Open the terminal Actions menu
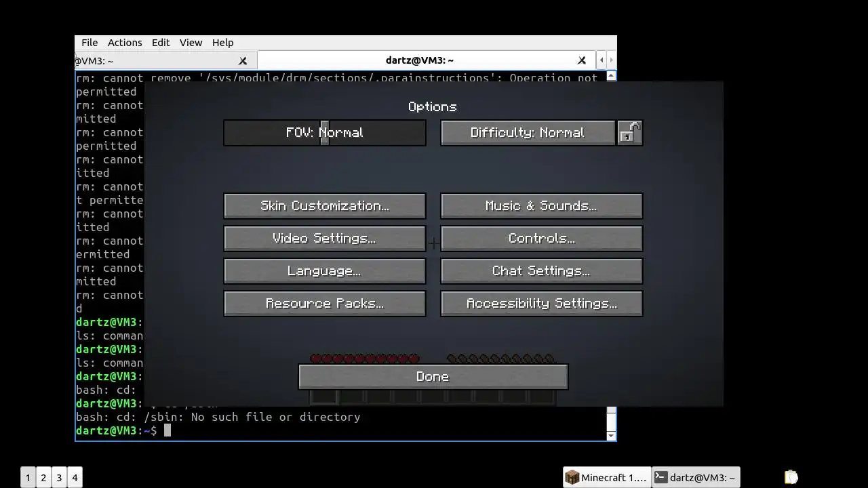The height and width of the screenshot is (488, 868). pos(125,43)
